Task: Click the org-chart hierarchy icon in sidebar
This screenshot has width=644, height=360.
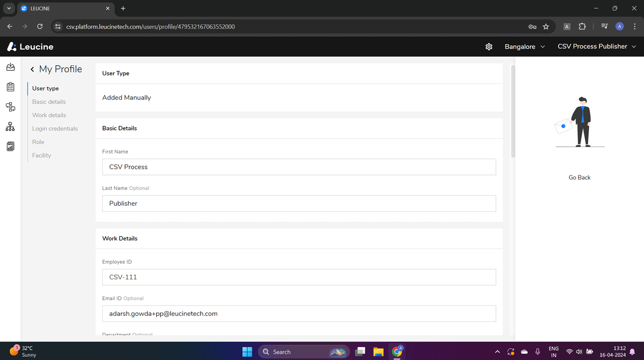Action: [11, 126]
